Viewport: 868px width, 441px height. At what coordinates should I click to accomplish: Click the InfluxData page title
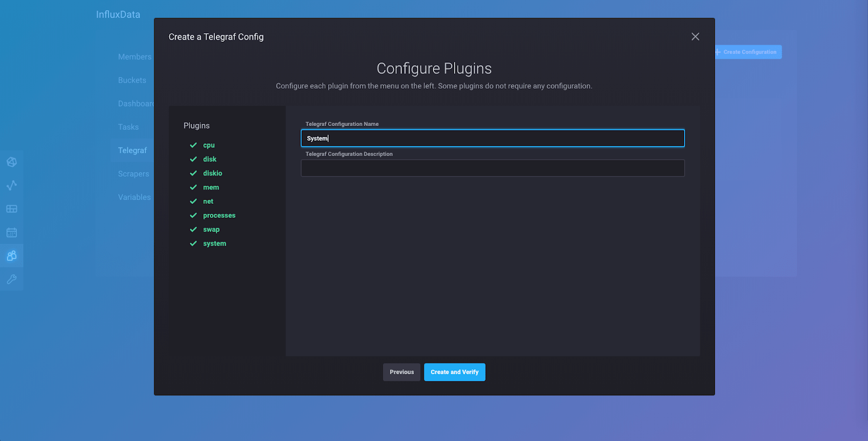pyautogui.click(x=118, y=15)
